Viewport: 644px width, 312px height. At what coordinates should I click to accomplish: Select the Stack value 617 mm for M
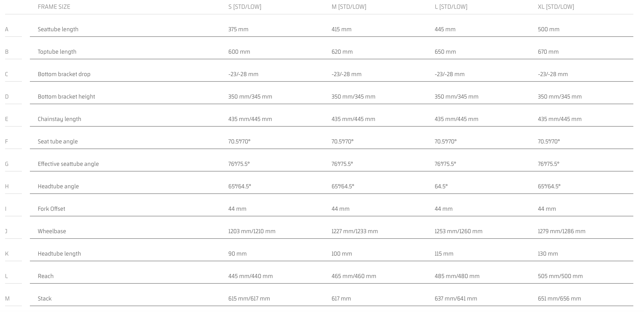tap(341, 299)
